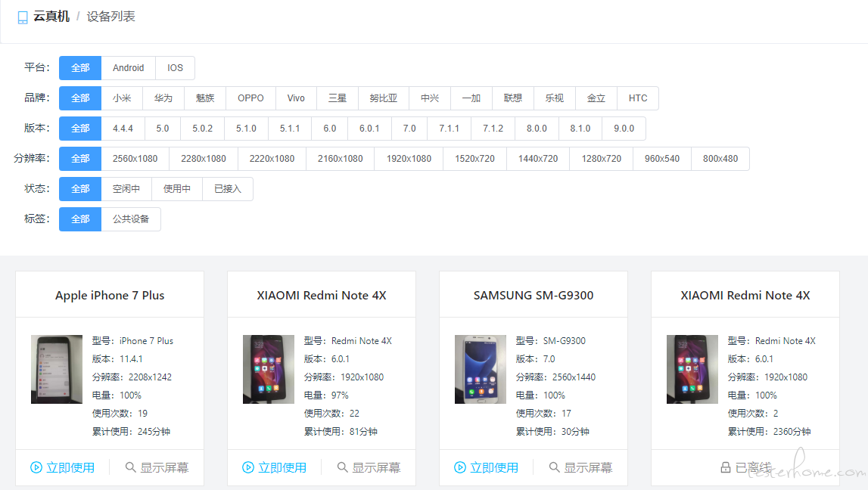Open thumbnail of offline XIAOMI Redmi Note 4X
This screenshot has height=490, width=868.
(x=692, y=369)
